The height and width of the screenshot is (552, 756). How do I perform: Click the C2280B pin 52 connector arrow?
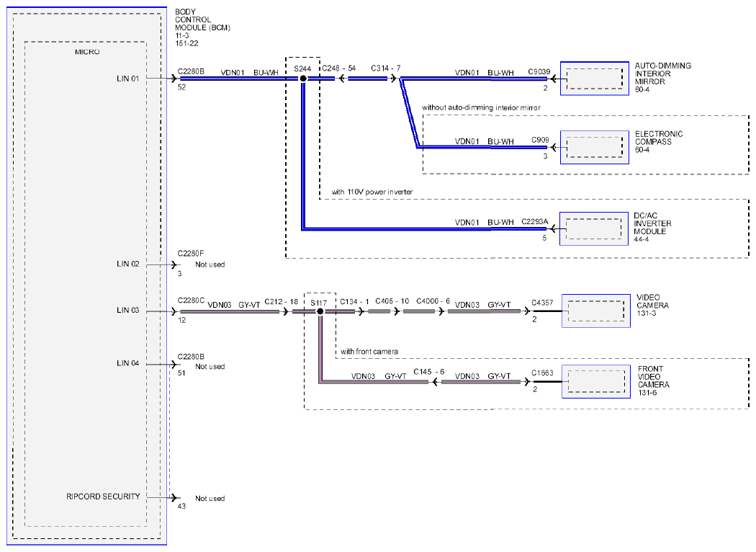pos(174,78)
